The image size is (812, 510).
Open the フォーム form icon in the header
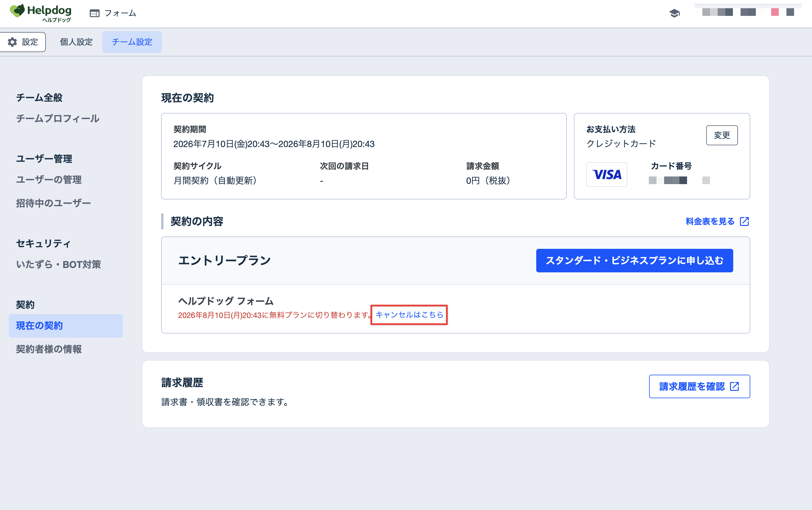pyautogui.click(x=94, y=13)
